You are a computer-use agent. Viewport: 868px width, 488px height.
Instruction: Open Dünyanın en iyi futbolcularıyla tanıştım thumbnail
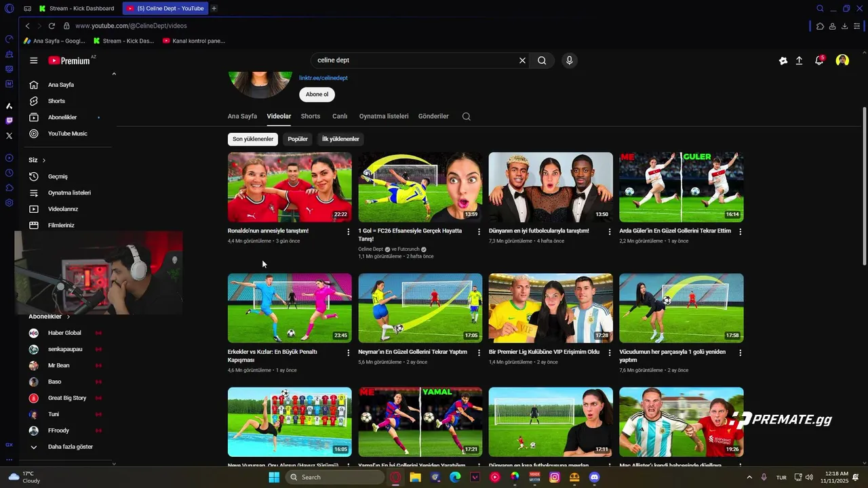tap(551, 187)
